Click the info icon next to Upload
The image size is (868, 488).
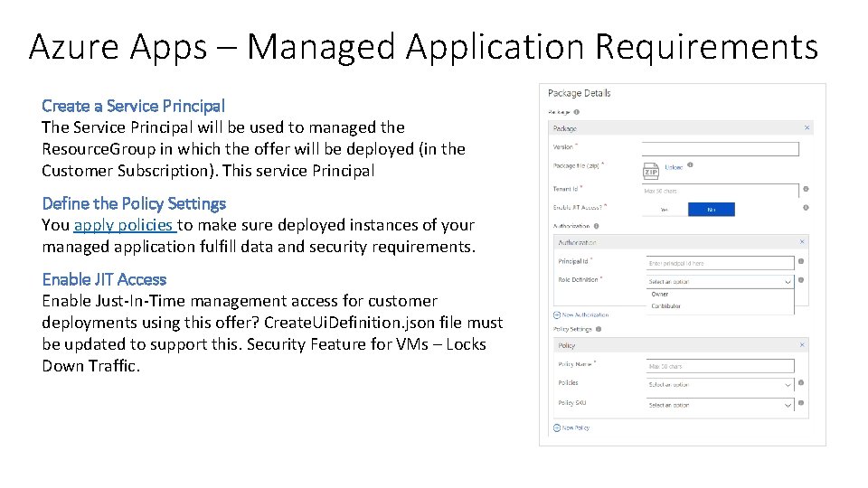tap(690, 164)
